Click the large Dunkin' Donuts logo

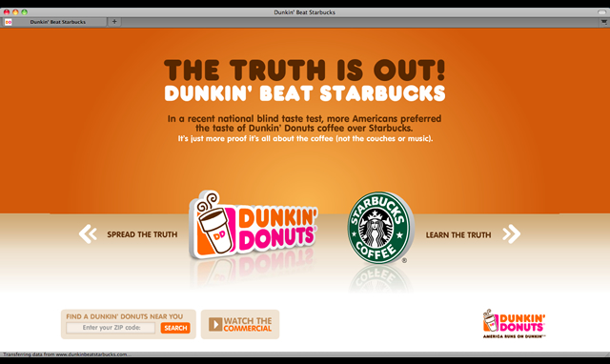point(254,225)
